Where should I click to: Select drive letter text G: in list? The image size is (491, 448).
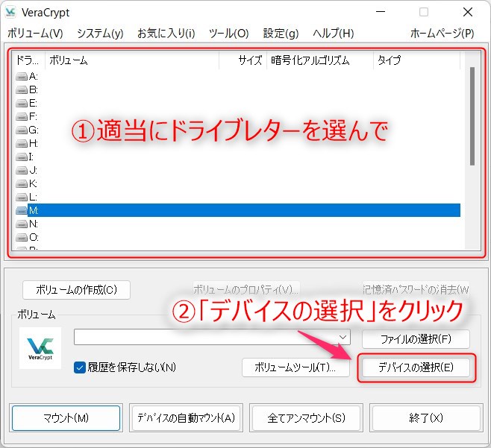[34, 130]
